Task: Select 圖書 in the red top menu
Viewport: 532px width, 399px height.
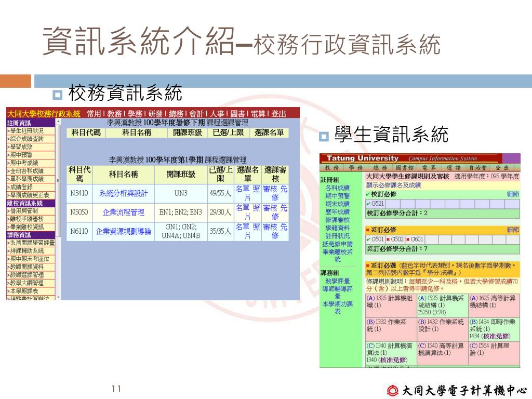Action: [x=237, y=114]
